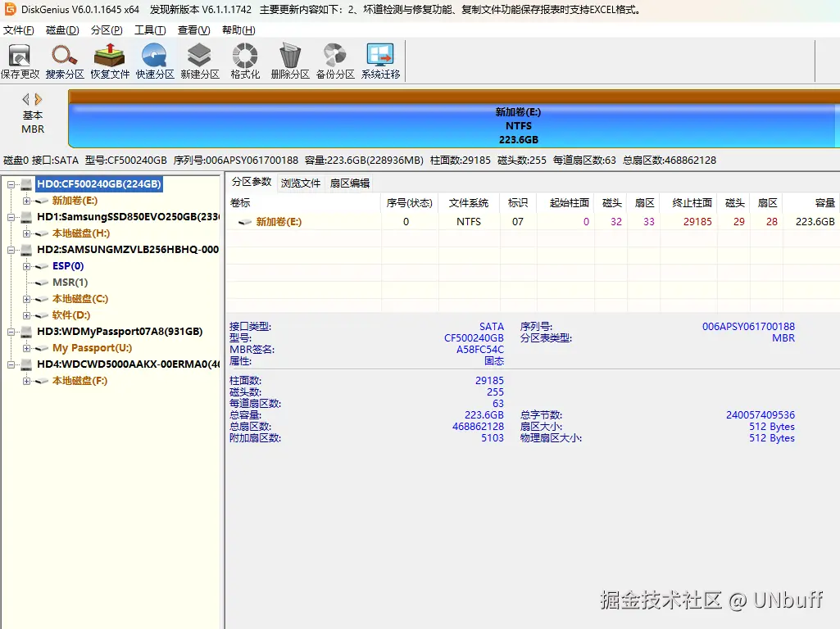
Task: Create a new partition with 新建分区
Action: (x=200, y=61)
